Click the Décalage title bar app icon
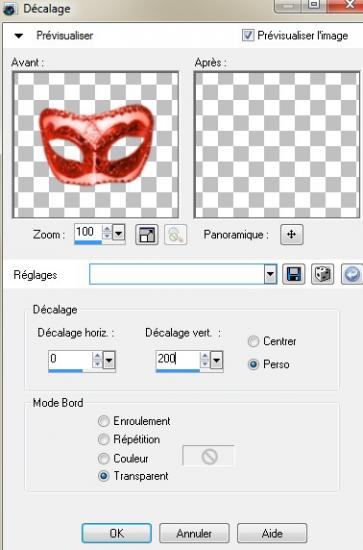Screen dimensions: 363x550 [9, 8]
